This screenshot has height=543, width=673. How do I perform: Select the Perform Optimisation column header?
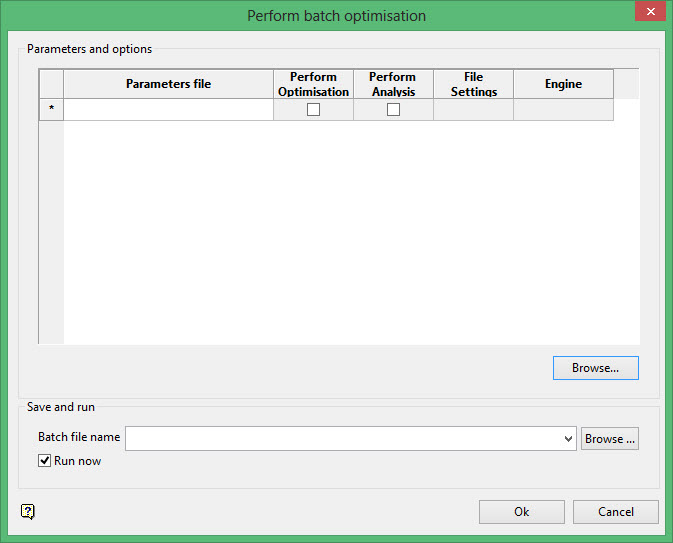(x=313, y=84)
